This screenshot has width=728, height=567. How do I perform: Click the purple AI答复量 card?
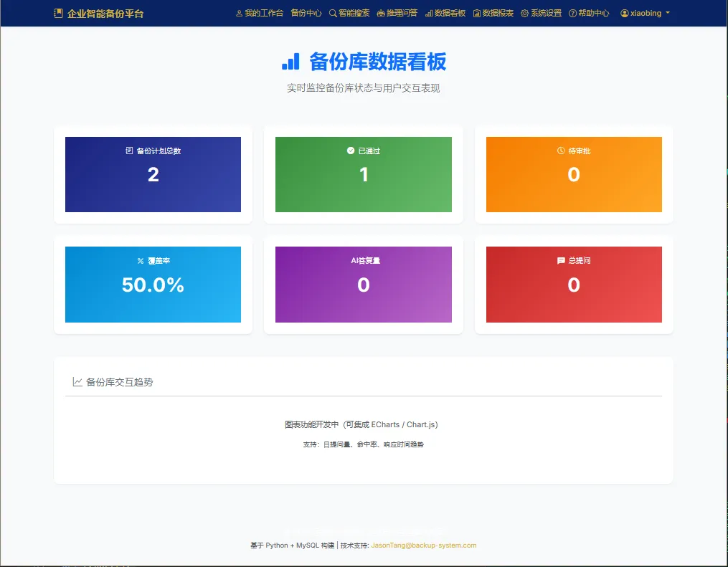tap(364, 285)
